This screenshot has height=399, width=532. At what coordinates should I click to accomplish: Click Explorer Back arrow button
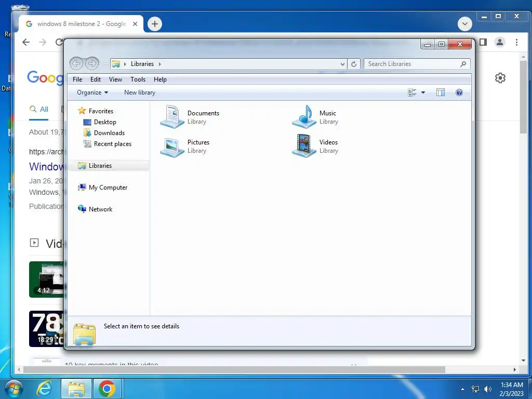tap(76, 63)
